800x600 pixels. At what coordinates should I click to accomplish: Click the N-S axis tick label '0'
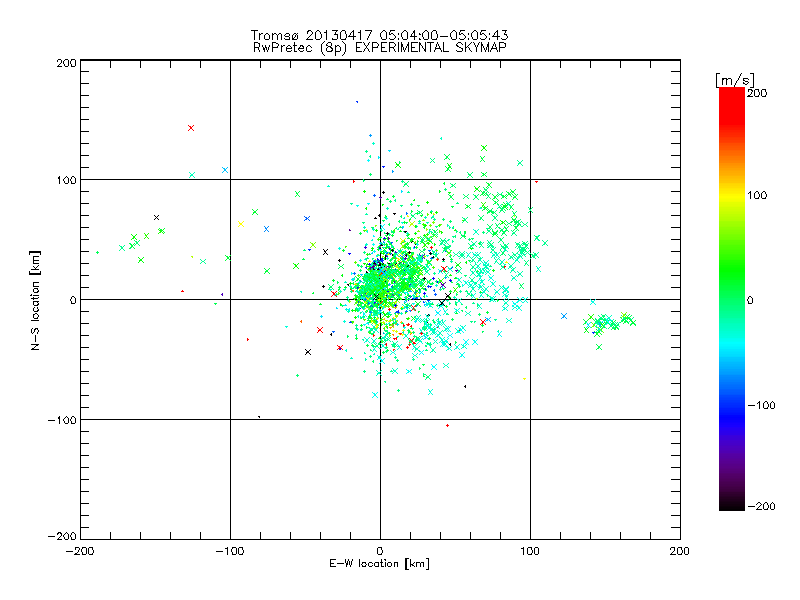pyautogui.click(x=73, y=300)
